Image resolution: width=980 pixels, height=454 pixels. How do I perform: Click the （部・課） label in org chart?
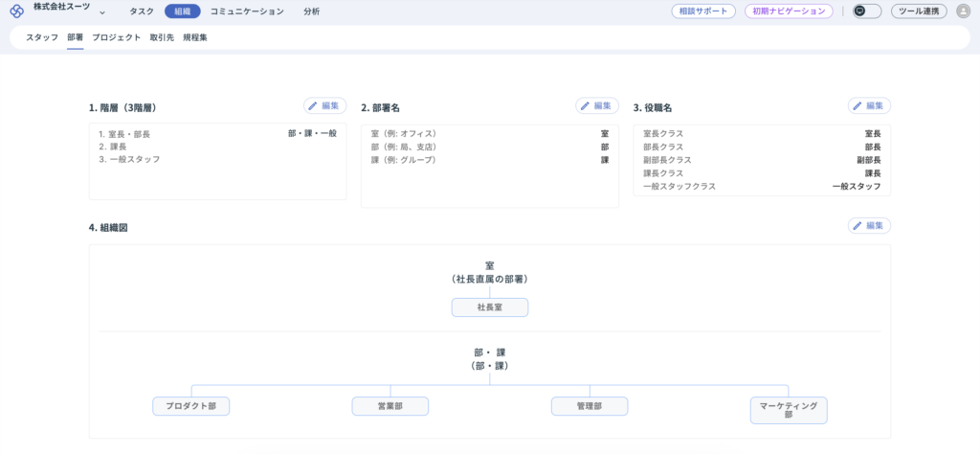tap(490, 366)
